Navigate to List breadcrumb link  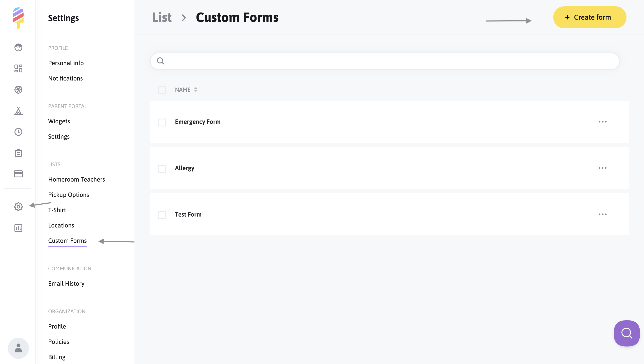pos(162,17)
